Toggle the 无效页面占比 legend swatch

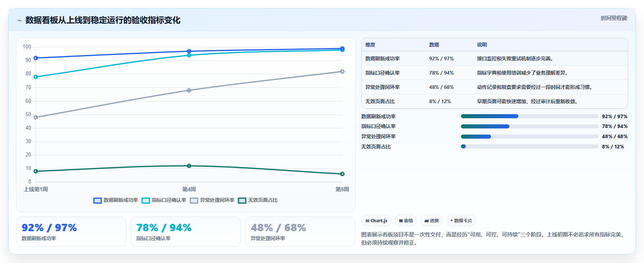[242, 200]
